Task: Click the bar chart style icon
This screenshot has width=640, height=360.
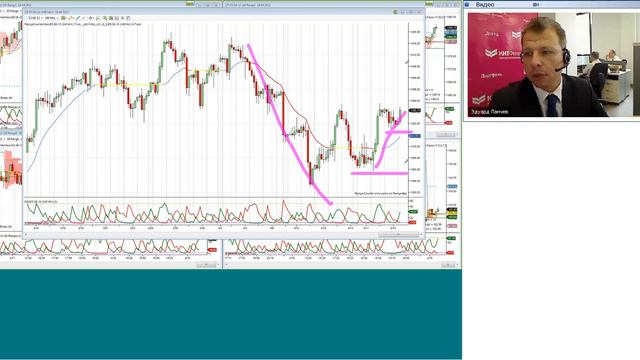Action: [63, 18]
